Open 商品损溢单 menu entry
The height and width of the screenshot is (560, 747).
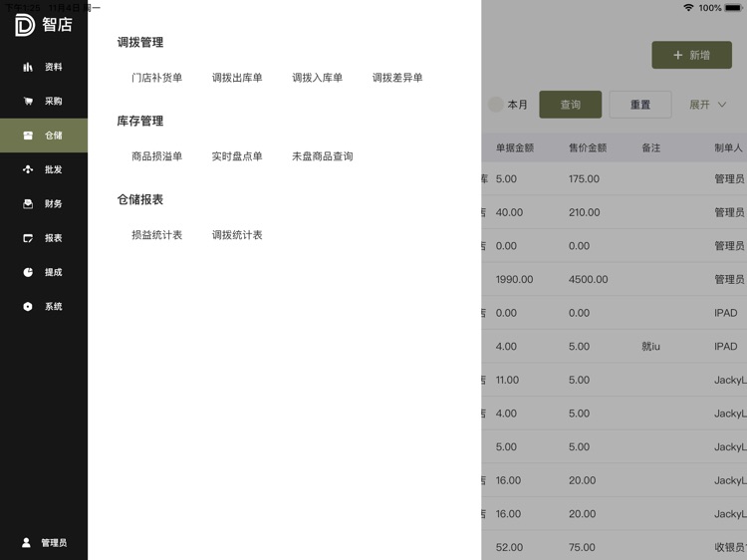[156, 156]
